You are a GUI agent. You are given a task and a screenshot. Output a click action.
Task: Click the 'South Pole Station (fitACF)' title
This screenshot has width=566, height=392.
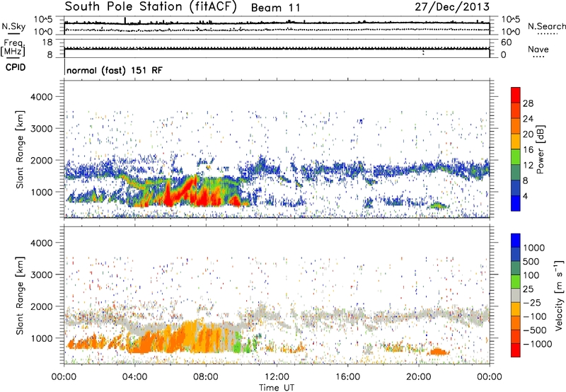151,7
